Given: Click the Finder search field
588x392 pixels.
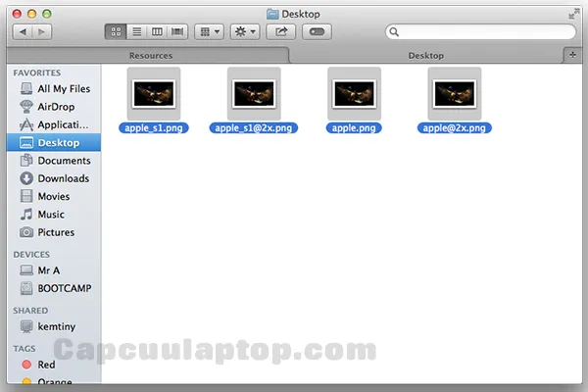Looking at the screenshot, I should click(472, 32).
